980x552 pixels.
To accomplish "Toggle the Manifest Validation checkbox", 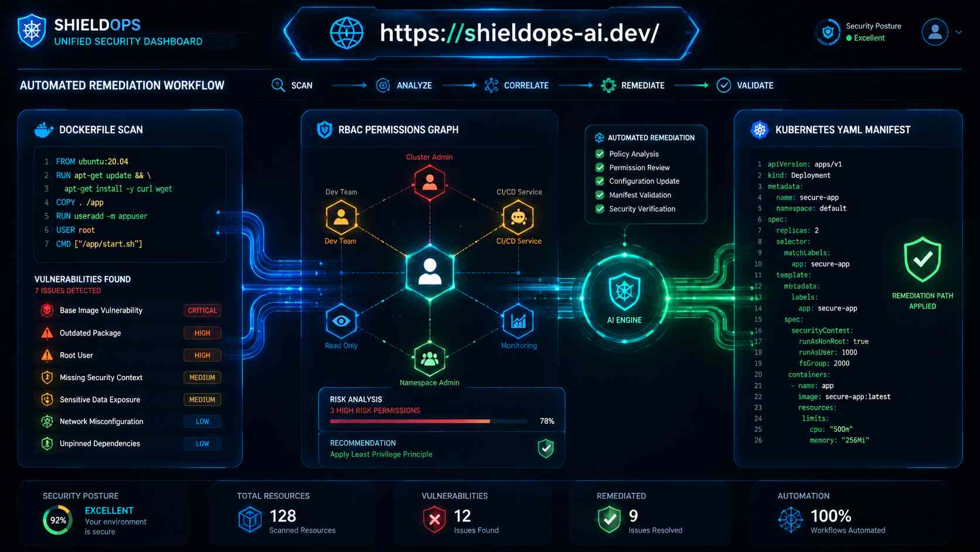I will click(600, 195).
